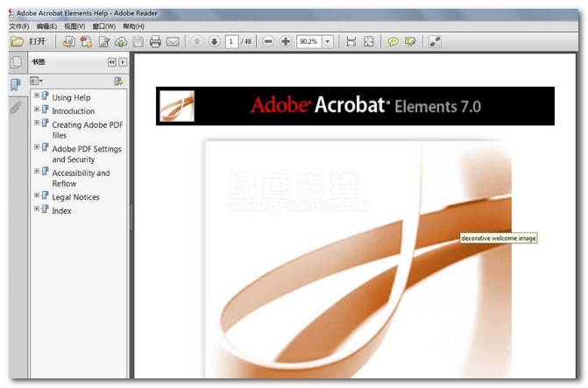The height and width of the screenshot is (388, 588).
Task: Open the bookmarks panel icon
Action: click(16, 85)
